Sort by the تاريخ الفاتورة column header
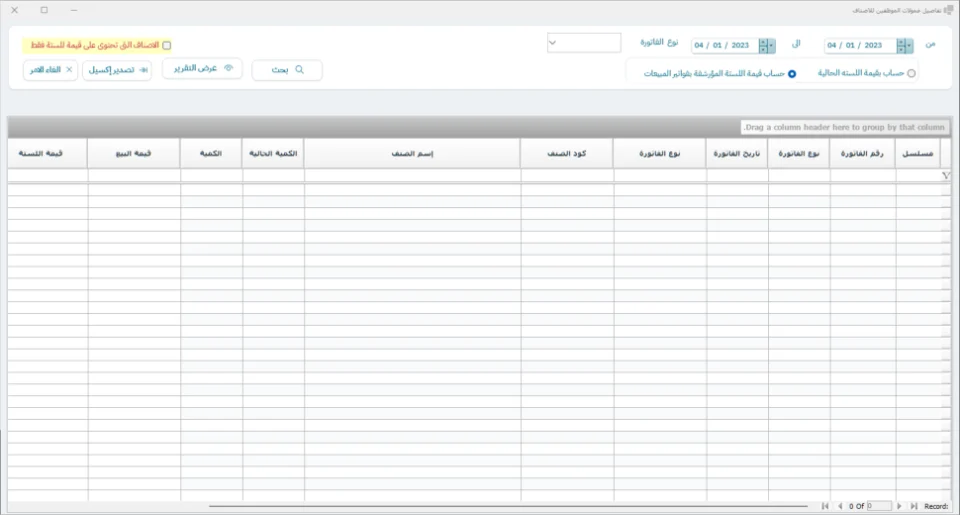 [737, 153]
